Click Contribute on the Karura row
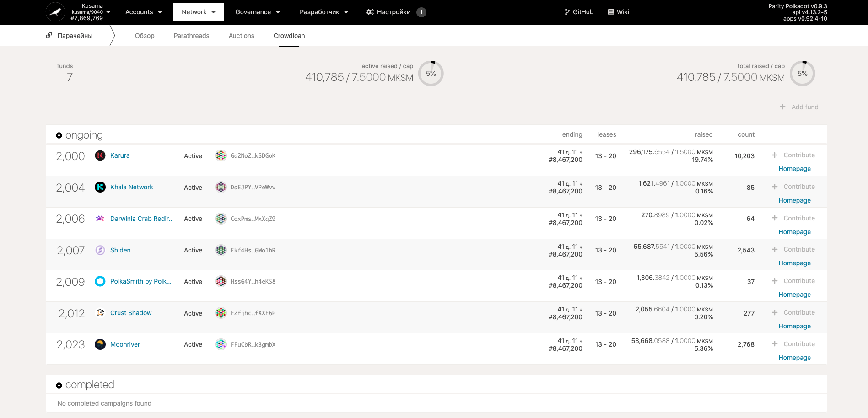868x418 pixels. (793, 155)
